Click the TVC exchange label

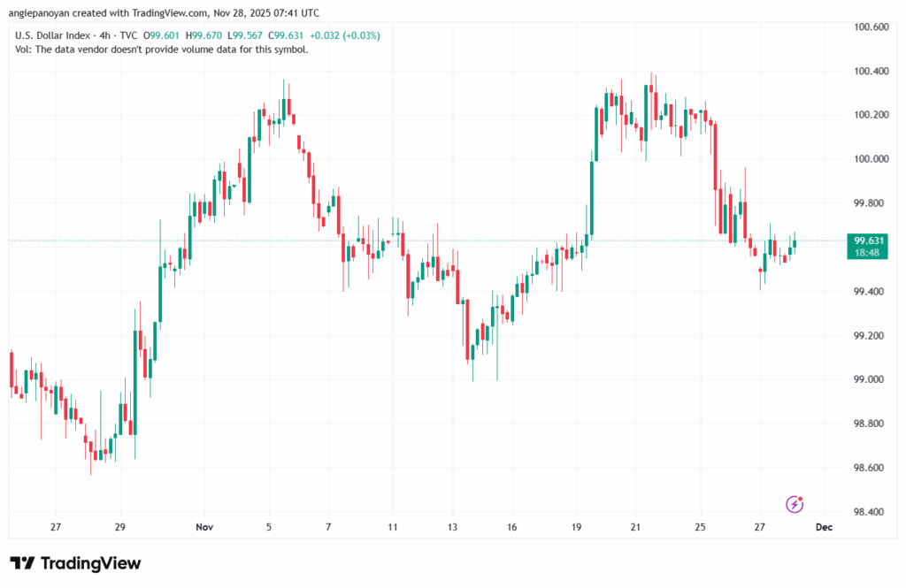pyautogui.click(x=128, y=35)
